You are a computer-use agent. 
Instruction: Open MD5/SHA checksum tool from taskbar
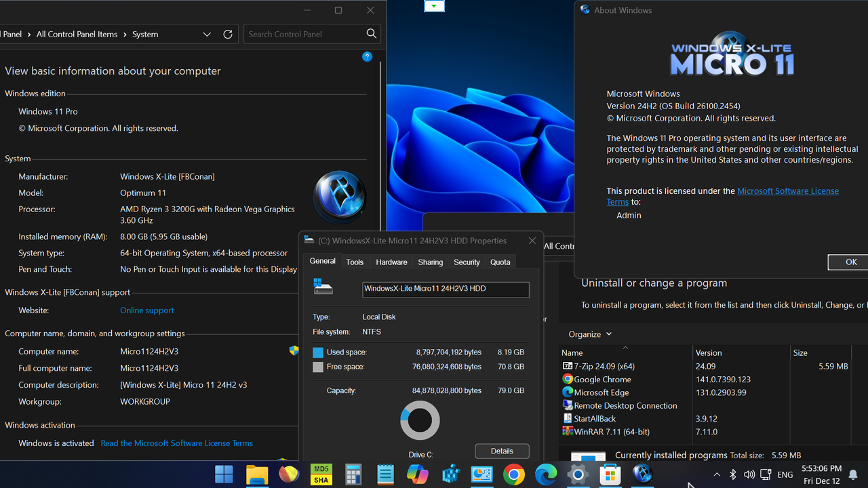[321, 474]
